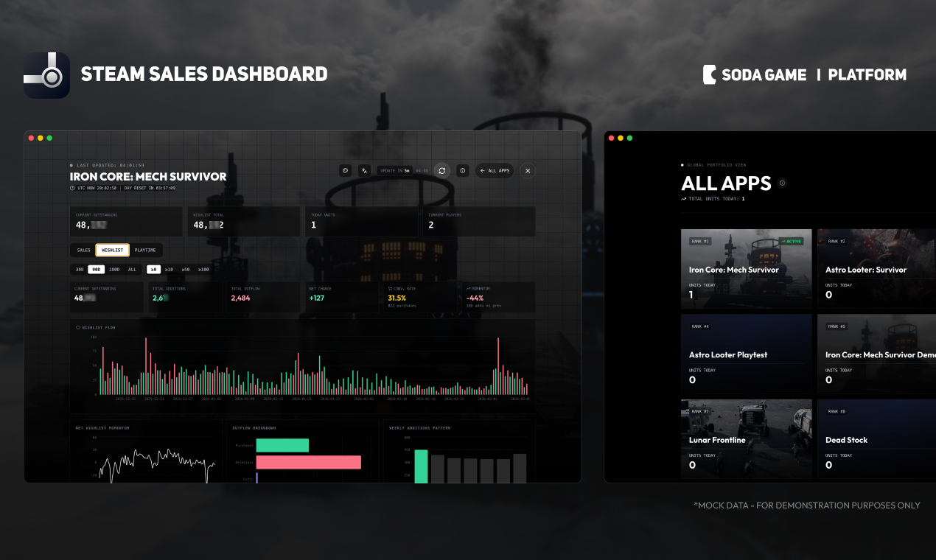
Task: Open the info icon next to the refresh button
Action: coord(462,170)
